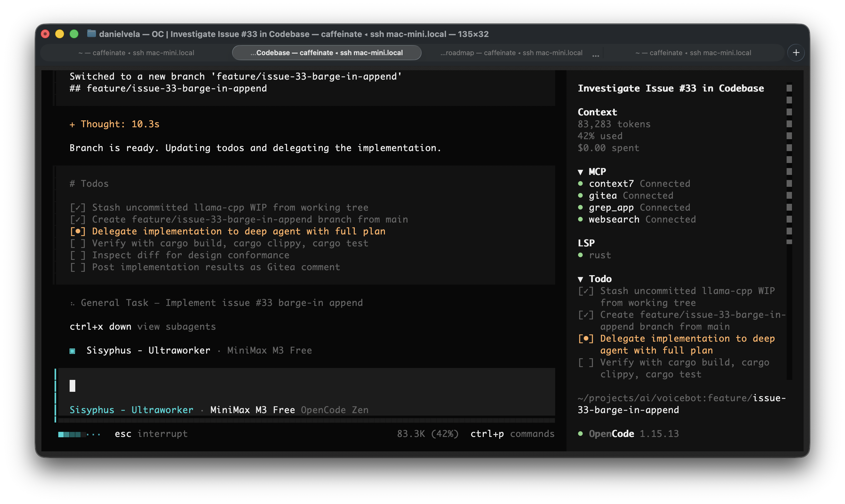Screen dimensions: 845x504
Task: Click the prompt input field
Action: 306,386
